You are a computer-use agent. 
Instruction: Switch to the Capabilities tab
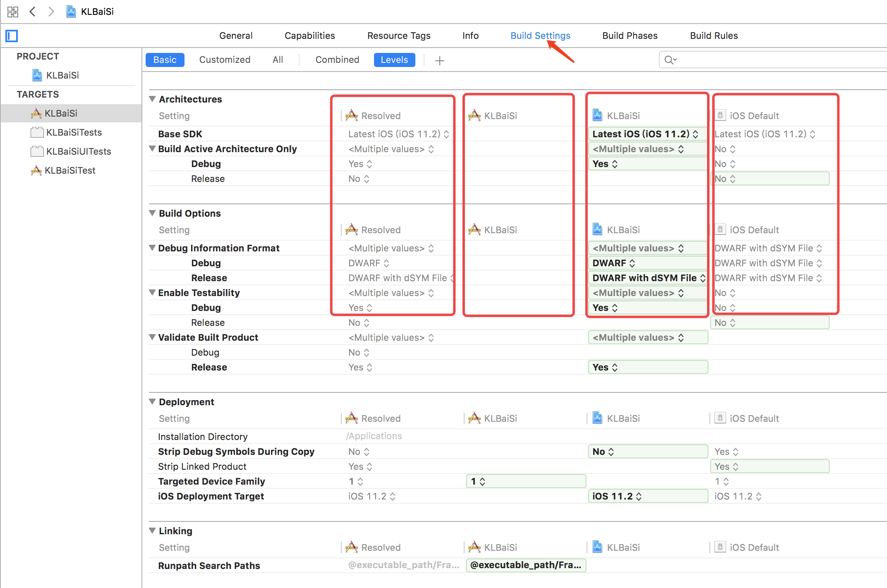[309, 36]
